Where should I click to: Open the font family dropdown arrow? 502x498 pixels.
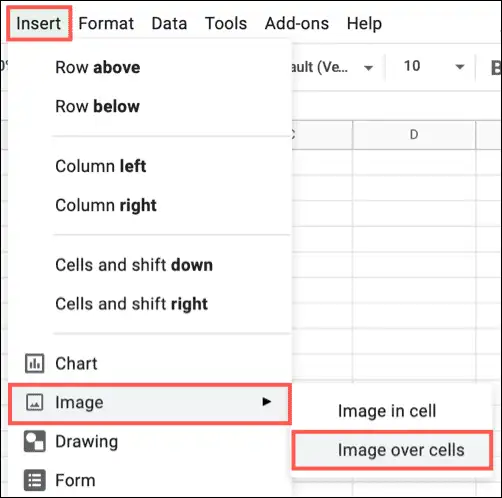pyautogui.click(x=368, y=68)
